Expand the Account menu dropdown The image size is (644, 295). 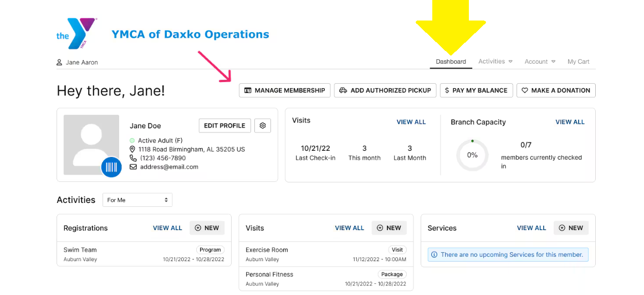(540, 62)
